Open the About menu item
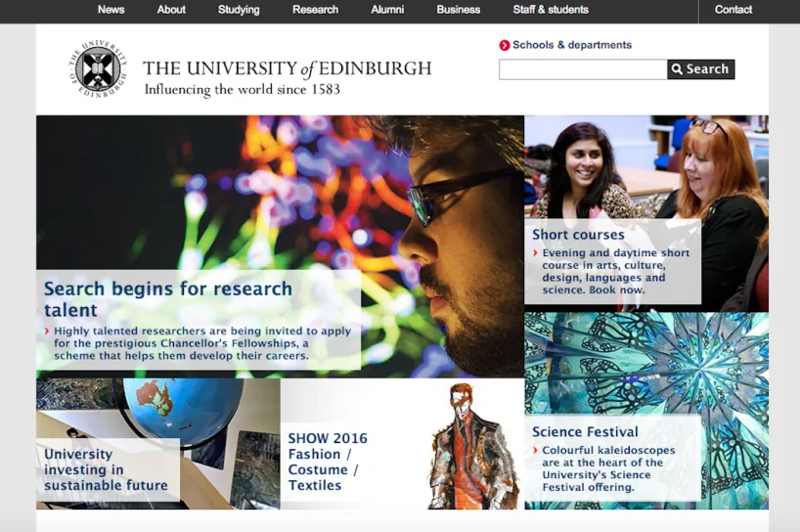Viewport: 800px width, 532px height. tap(171, 10)
